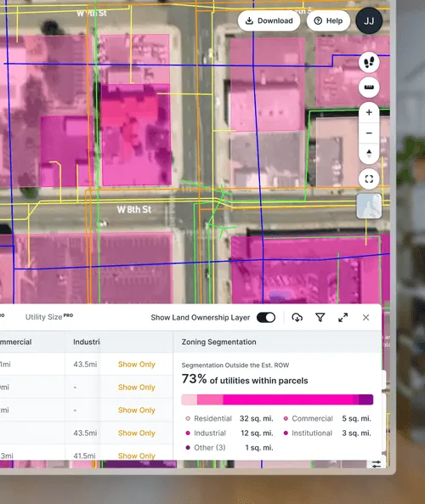Reset map north with compass arrow
Image resolution: width=425 pixels, height=504 pixels.
[369, 153]
